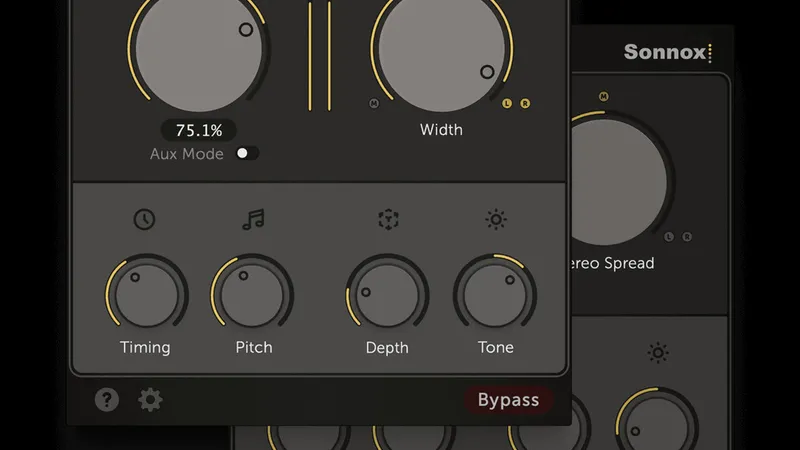Screen dimensions: 800x450
Task: Click the Tone knob
Action: tap(495, 295)
